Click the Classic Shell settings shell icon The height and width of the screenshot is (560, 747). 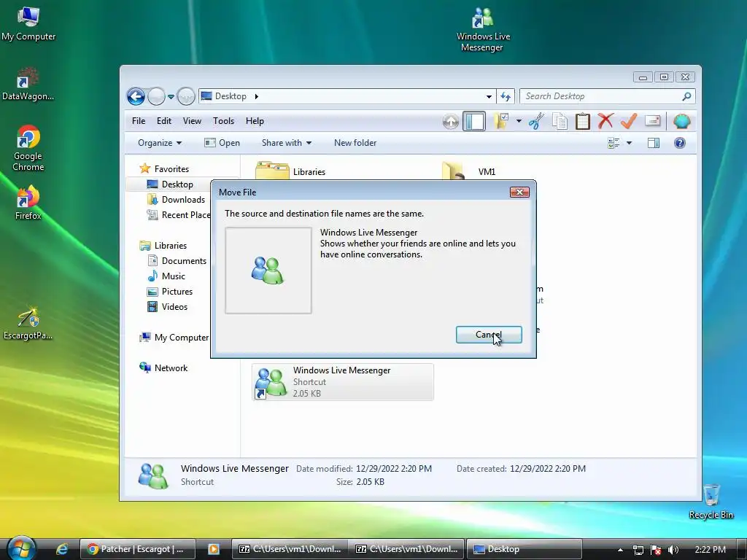(x=682, y=122)
